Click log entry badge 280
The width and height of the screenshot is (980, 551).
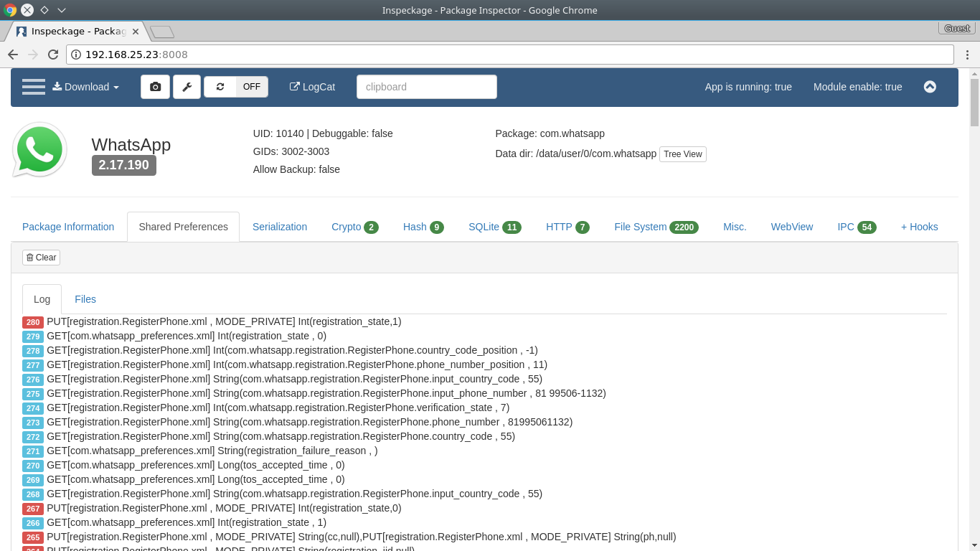33,322
